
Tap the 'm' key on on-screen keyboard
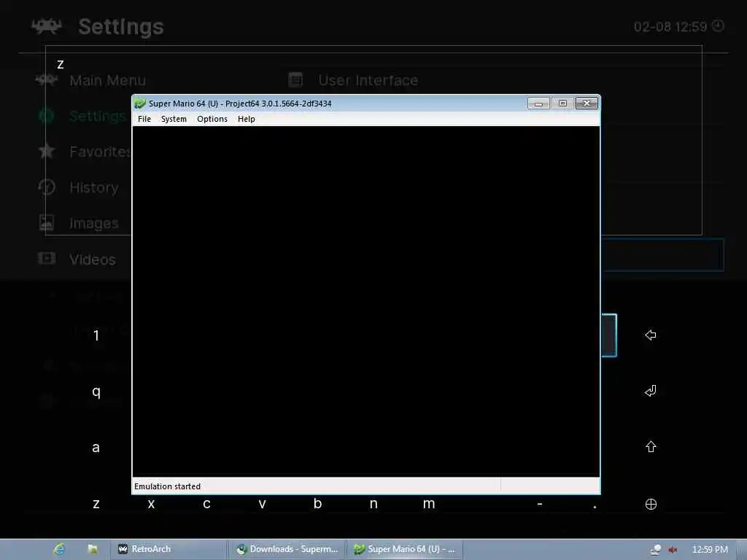429,504
